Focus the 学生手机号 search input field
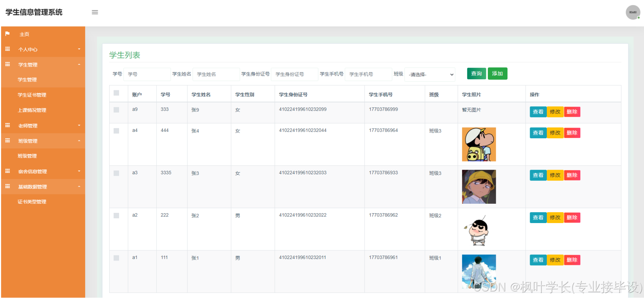The image size is (644, 298). pyautogui.click(x=368, y=74)
